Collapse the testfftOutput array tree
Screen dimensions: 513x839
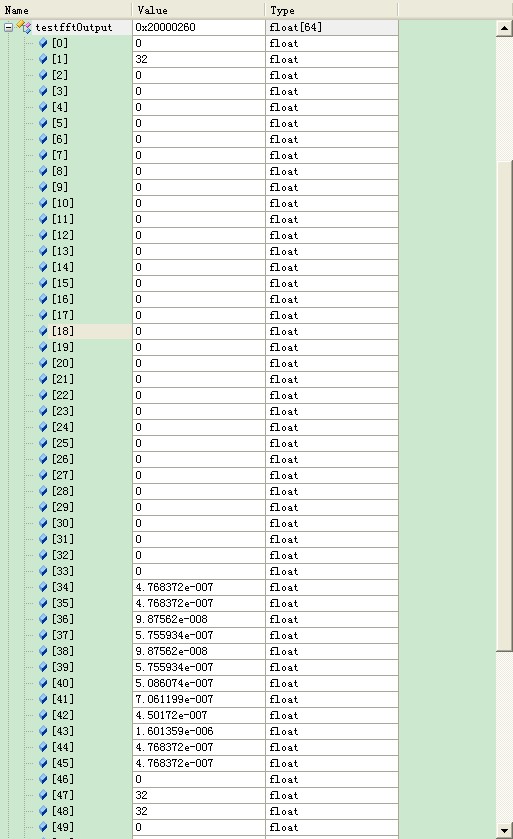[x=9, y=27]
